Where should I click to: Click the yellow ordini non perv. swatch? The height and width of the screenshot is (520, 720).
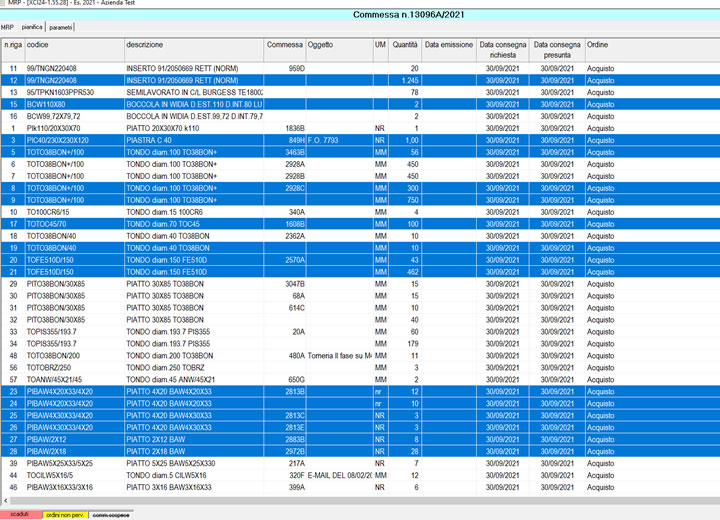(65, 515)
